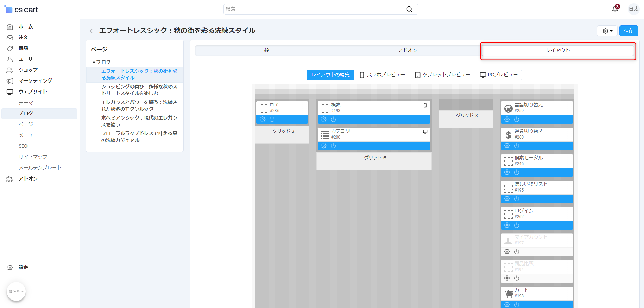Open the ボヘミアンシック blog page in tree

click(139, 121)
